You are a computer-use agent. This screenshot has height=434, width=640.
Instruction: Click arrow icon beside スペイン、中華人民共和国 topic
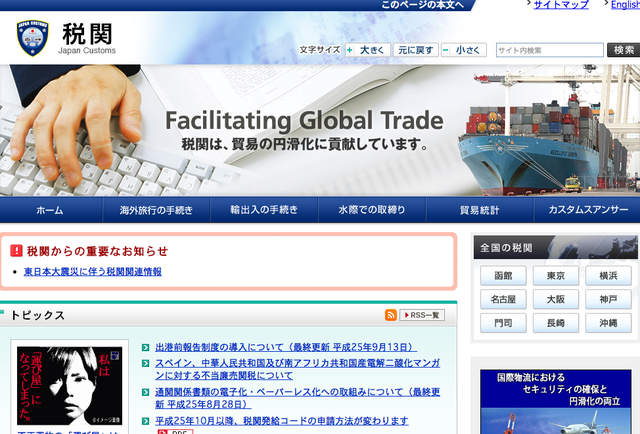click(x=145, y=363)
